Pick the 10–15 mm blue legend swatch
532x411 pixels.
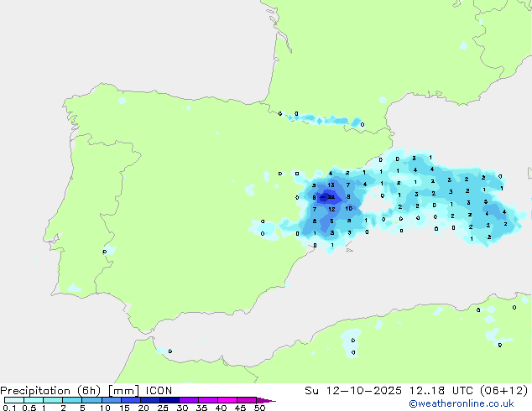point(112,400)
